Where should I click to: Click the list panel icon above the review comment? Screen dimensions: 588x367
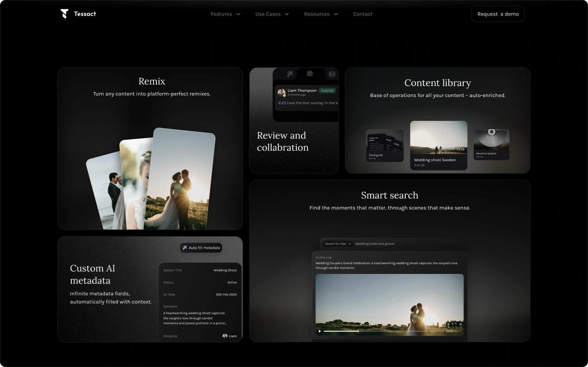tap(332, 74)
